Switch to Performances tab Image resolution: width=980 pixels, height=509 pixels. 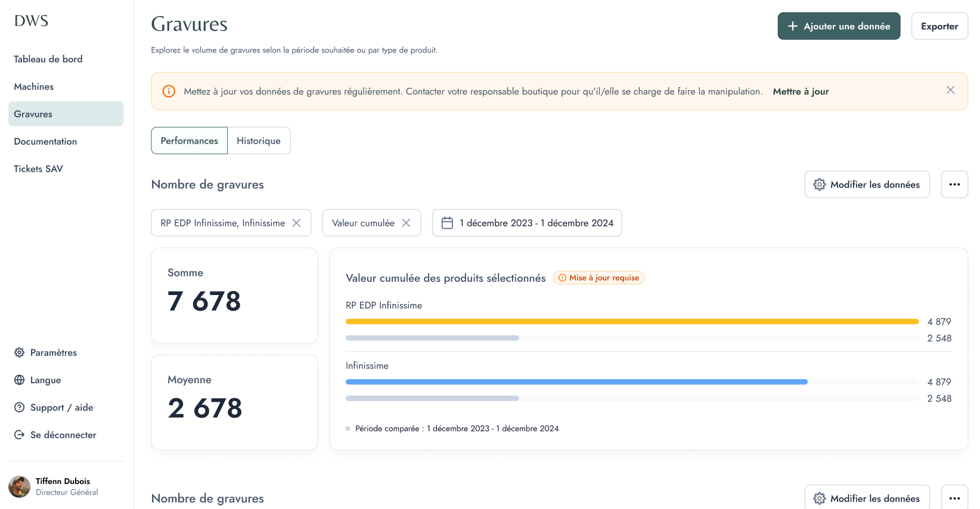[189, 141]
